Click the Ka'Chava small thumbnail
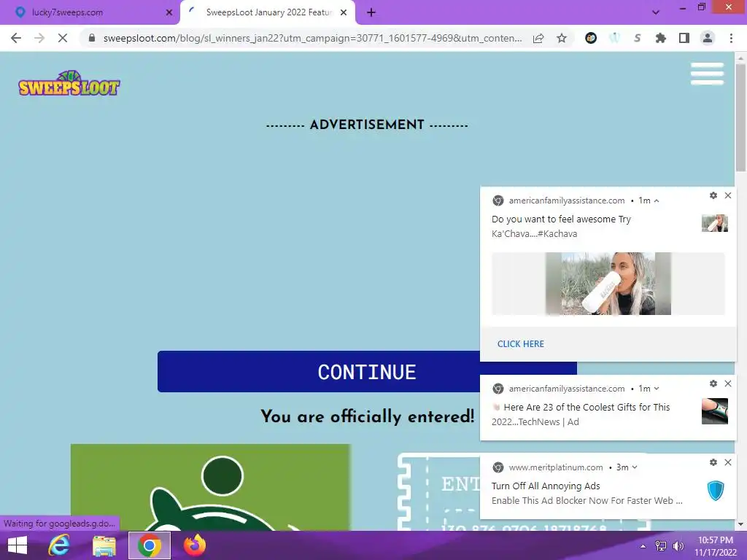Screen dimensions: 747x560 715,223
